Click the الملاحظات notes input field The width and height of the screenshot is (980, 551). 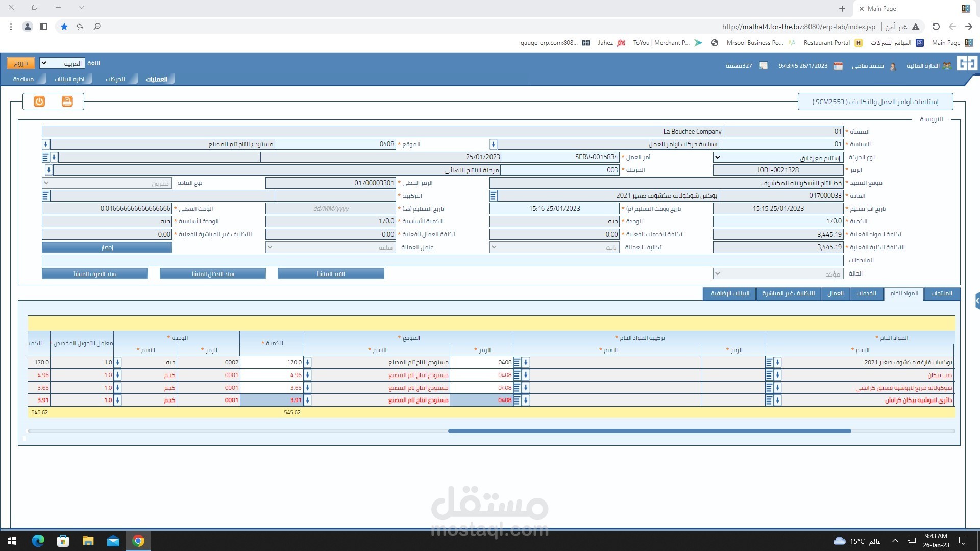443,260
